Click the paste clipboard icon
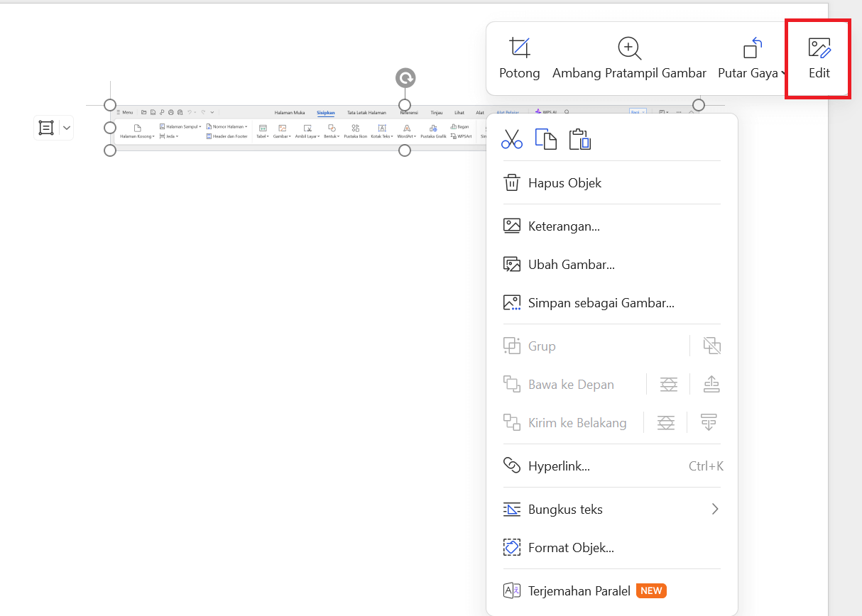Viewport: 862px width, 616px height. tap(579, 139)
